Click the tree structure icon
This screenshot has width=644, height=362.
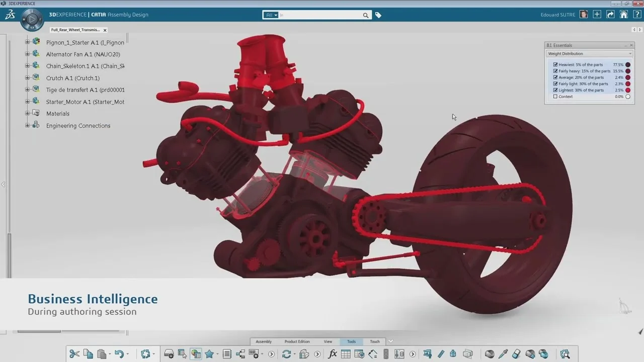tap(240, 354)
